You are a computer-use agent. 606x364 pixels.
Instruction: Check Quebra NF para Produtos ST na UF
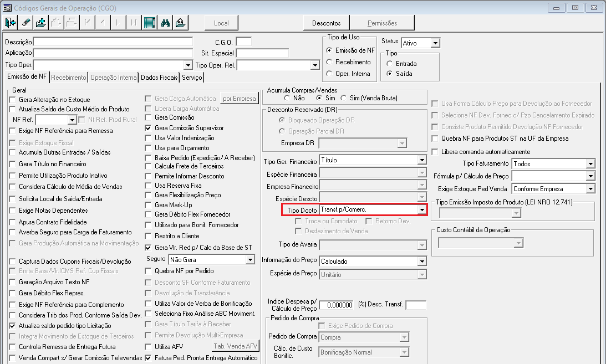tap(435, 139)
